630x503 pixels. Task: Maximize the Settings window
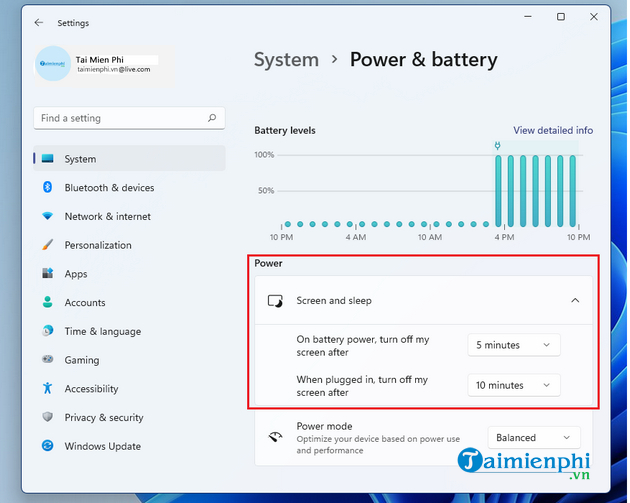(x=561, y=16)
